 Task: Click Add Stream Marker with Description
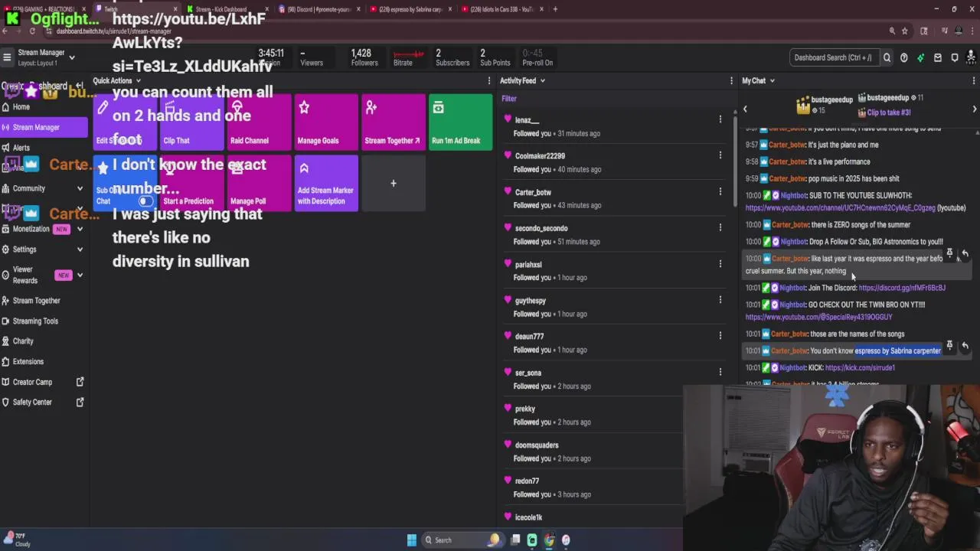pos(326,184)
